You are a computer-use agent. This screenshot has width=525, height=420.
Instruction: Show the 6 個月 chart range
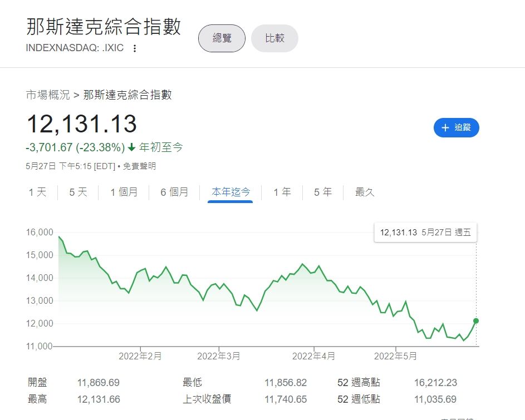[174, 192]
